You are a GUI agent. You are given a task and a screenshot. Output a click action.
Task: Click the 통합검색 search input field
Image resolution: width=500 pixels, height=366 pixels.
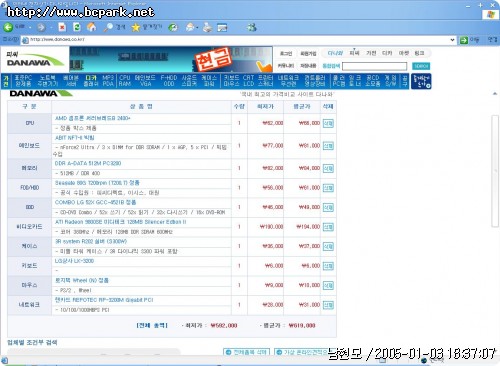[x=375, y=66]
